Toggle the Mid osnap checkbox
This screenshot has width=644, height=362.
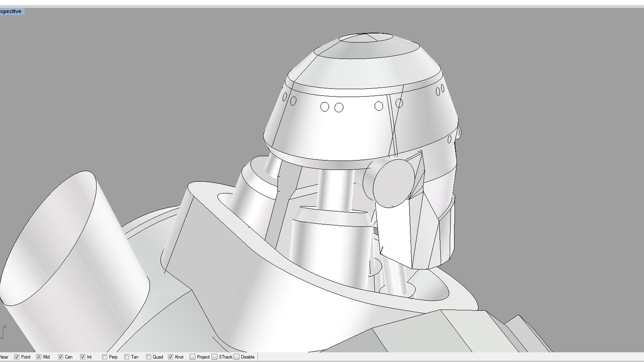(x=39, y=357)
